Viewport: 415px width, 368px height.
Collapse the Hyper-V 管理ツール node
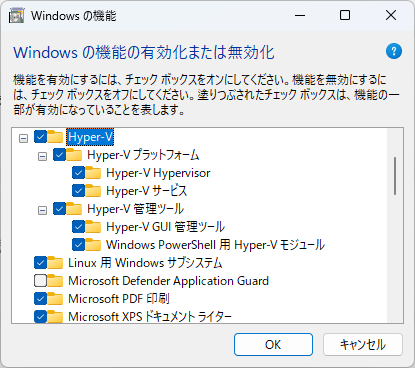(42, 210)
